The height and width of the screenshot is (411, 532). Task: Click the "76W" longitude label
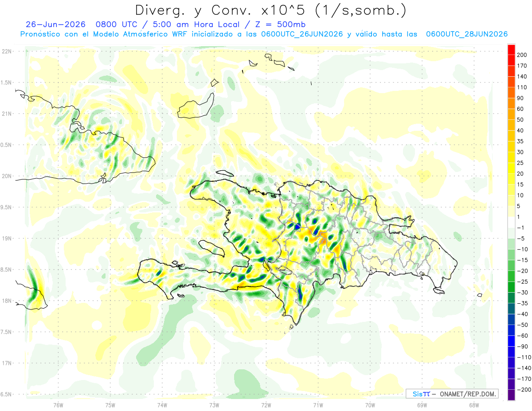point(58,405)
